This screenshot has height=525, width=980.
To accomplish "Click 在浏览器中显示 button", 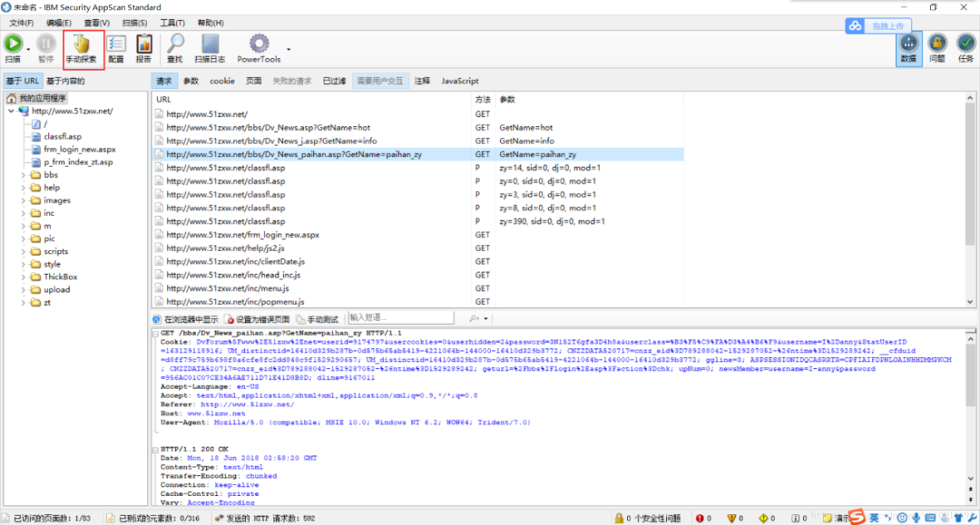I will coord(186,319).
